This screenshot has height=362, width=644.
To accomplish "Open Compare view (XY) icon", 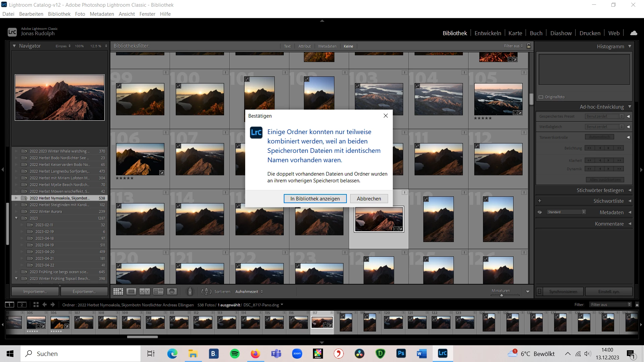I will [x=145, y=292].
